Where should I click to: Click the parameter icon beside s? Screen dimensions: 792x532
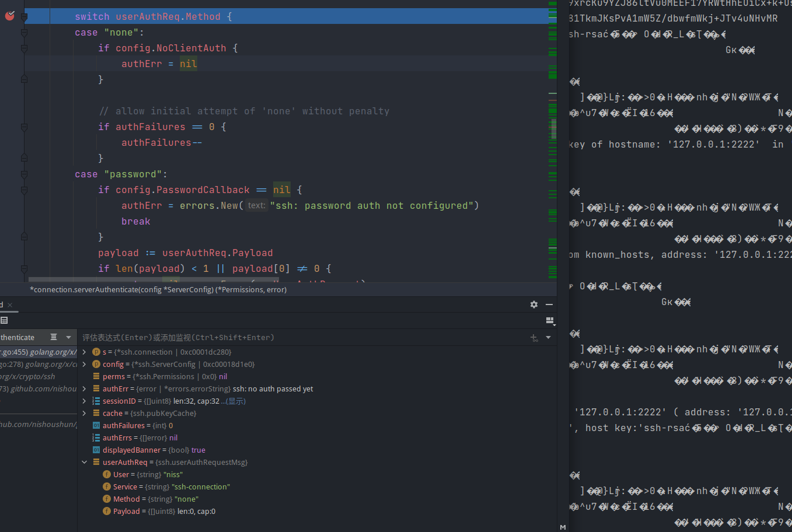[96, 352]
